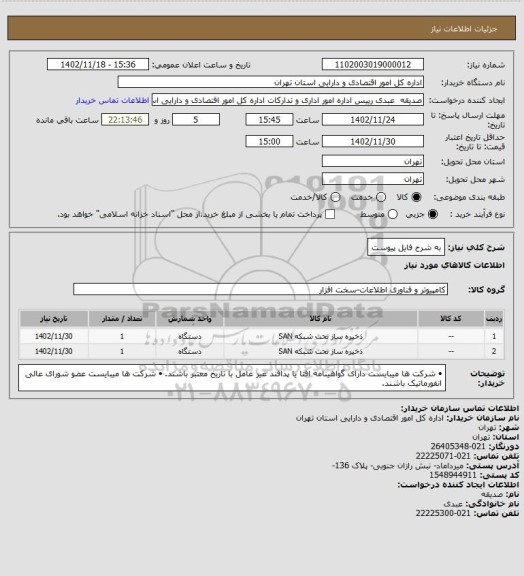Viewport: 524px width, 576px height.
Task: Click the کد کالا column header
Action: coord(451,318)
